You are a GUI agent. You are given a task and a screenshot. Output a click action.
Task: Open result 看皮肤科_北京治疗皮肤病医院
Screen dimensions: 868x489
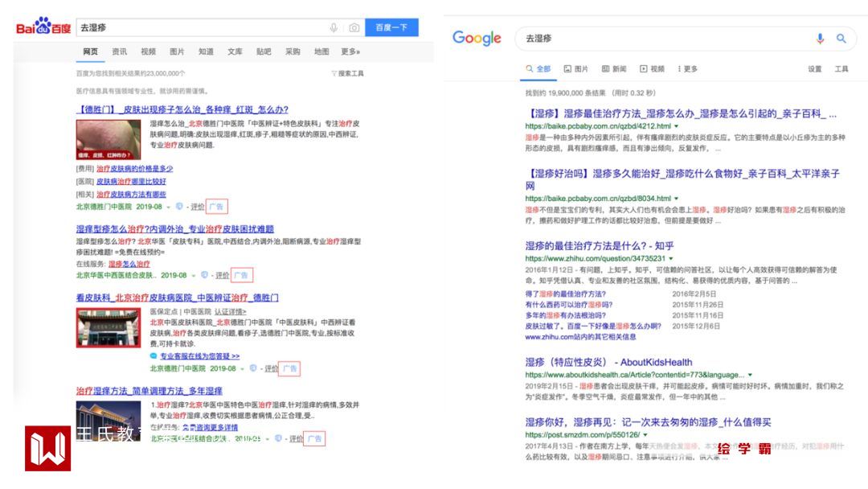click(x=177, y=298)
